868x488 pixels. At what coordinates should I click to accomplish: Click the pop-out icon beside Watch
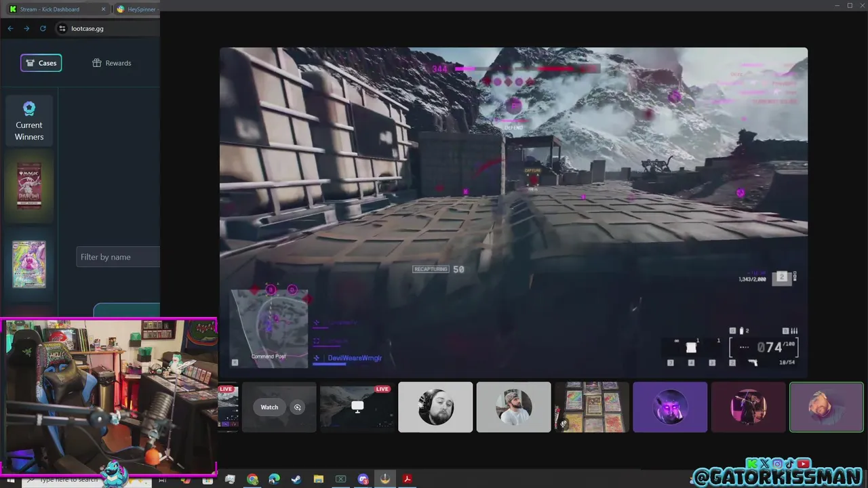click(x=297, y=407)
